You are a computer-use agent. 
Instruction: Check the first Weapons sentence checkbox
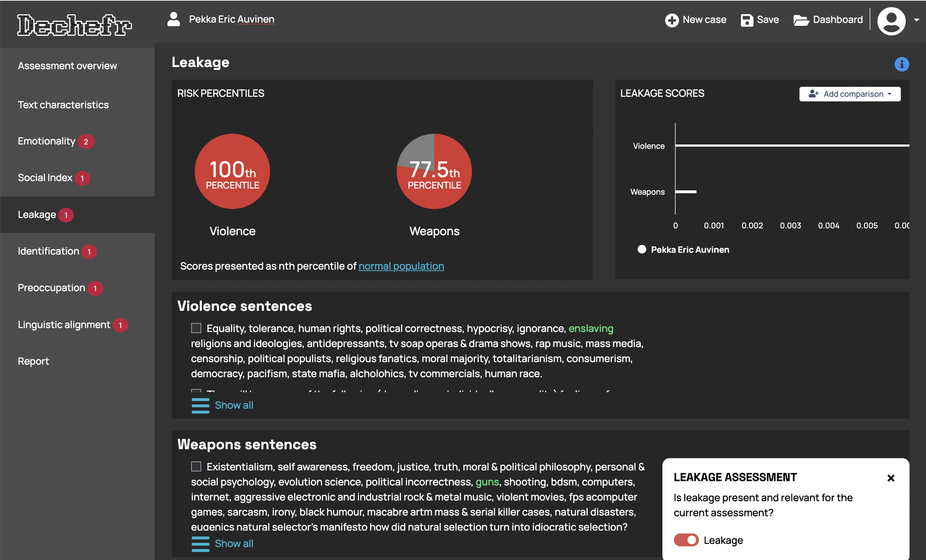pos(196,466)
